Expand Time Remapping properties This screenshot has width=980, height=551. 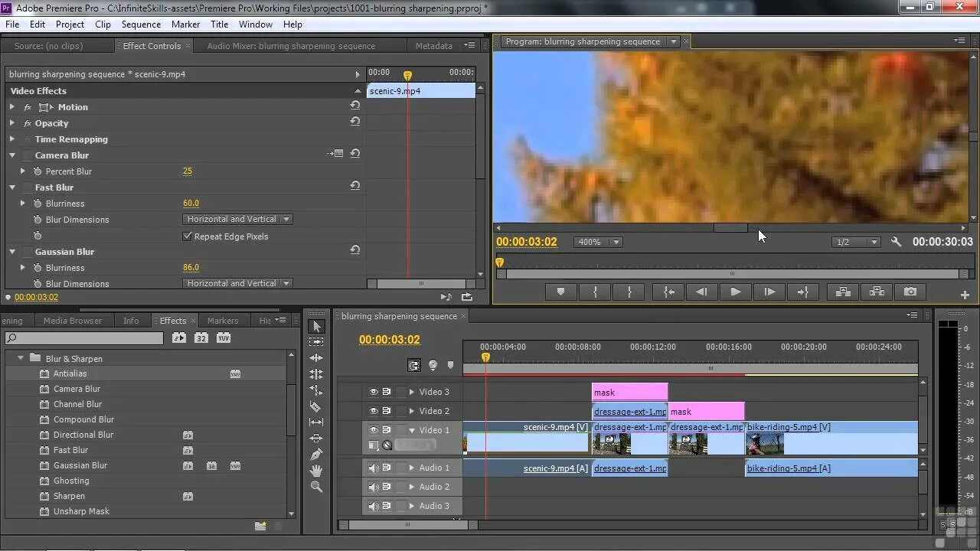coord(11,139)
